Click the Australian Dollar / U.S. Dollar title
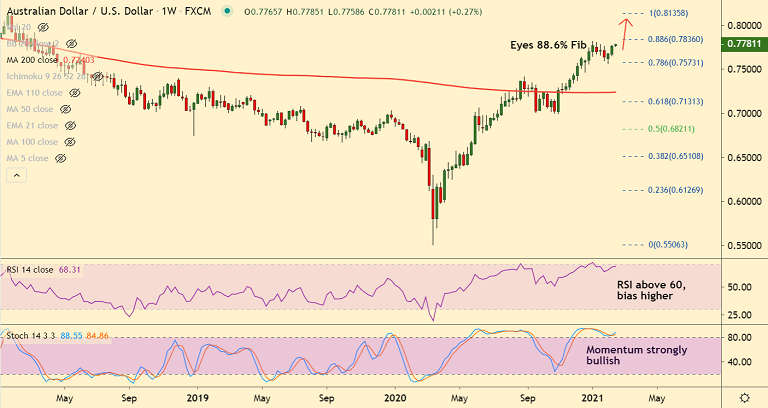 point(80,11)
